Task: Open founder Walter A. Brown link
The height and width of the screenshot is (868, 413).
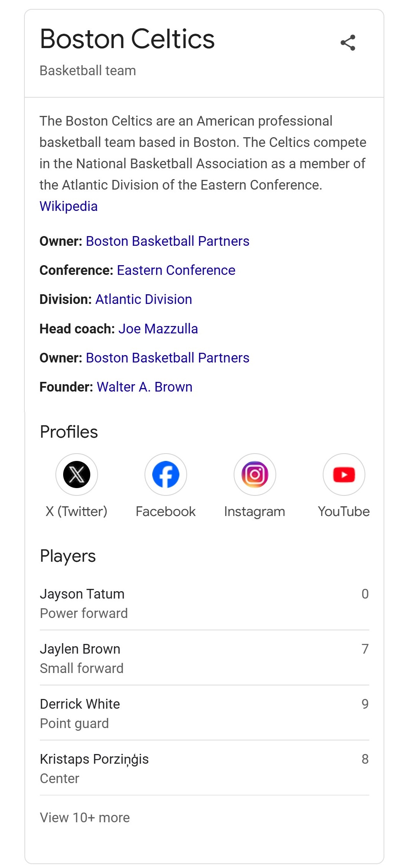Action: 145,387
